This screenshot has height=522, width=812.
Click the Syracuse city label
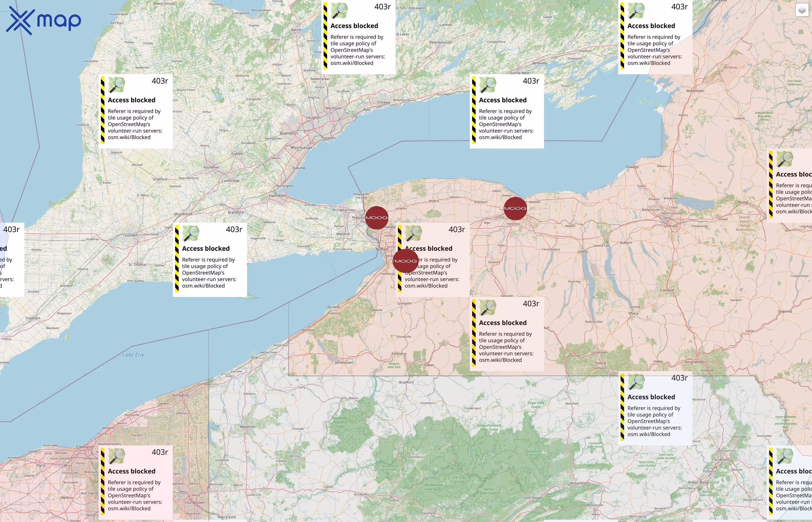pos(670,226)
